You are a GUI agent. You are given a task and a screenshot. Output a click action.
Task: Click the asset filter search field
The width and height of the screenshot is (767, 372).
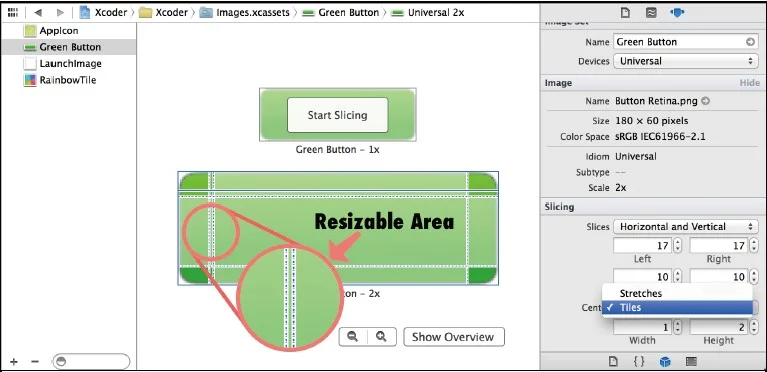[x=91, y=362]
